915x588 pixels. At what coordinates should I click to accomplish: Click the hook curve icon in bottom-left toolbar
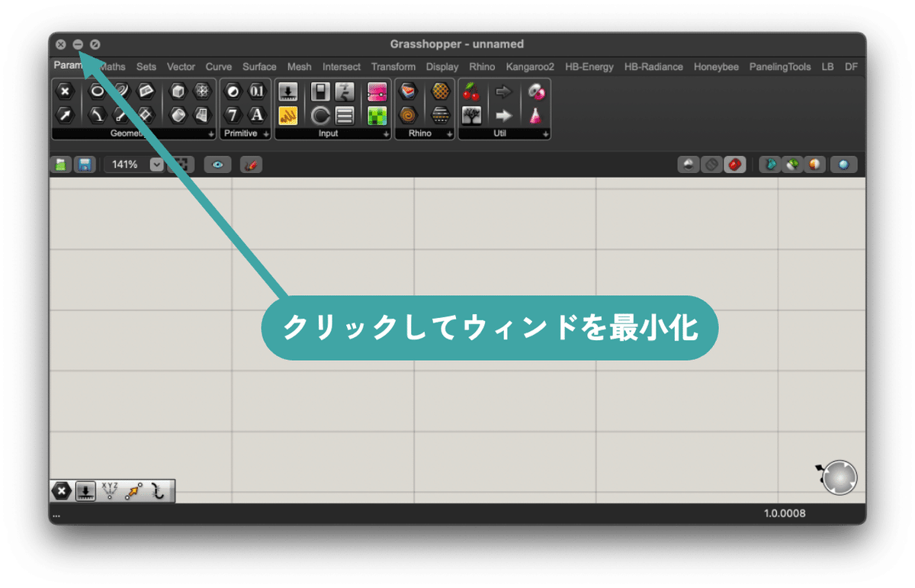159,491
